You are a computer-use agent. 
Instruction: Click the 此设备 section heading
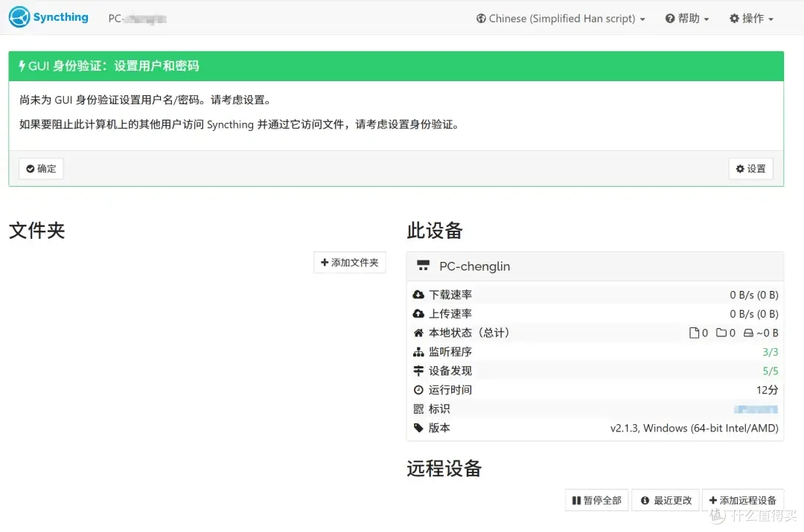(435, 231)
